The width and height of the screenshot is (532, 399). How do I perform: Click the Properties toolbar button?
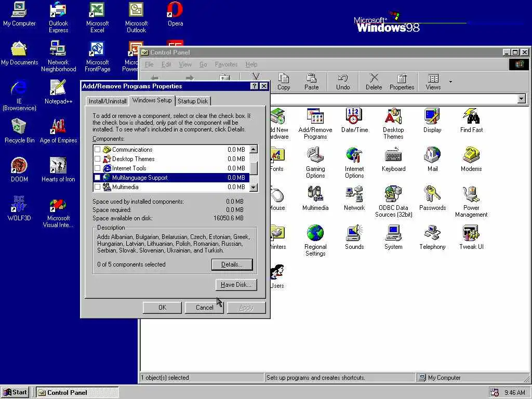click(402, 82)
